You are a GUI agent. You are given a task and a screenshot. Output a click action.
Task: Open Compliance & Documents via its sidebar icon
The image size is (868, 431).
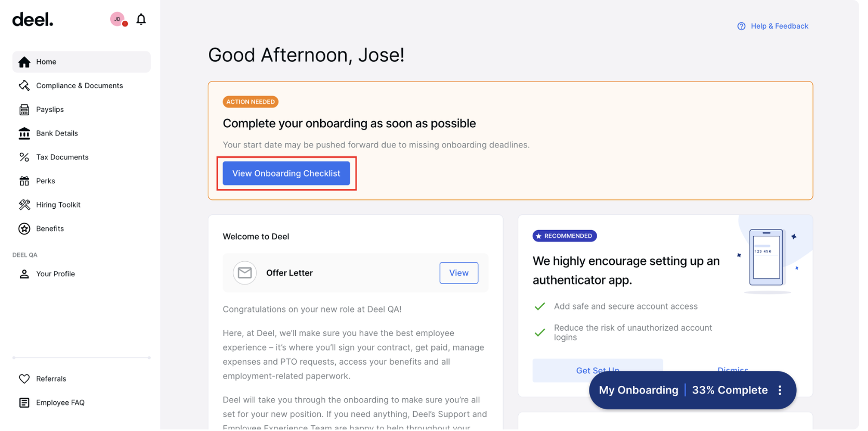tap(24, 85)
